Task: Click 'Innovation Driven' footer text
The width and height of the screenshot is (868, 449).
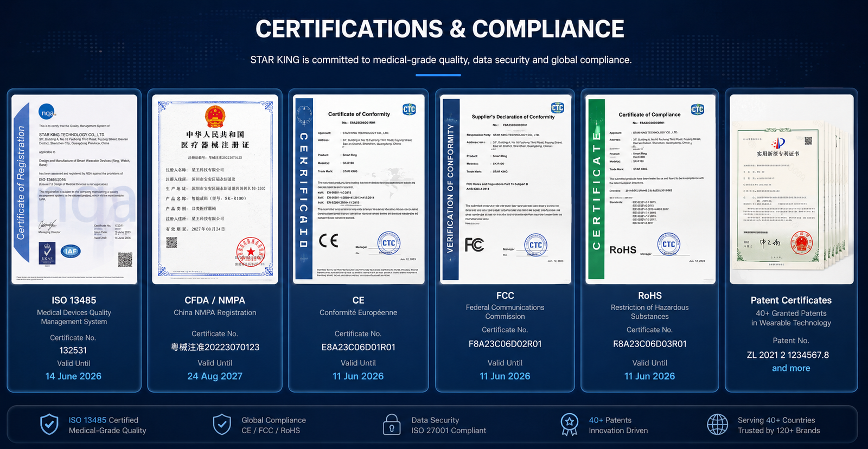Action: coord(618,431)
